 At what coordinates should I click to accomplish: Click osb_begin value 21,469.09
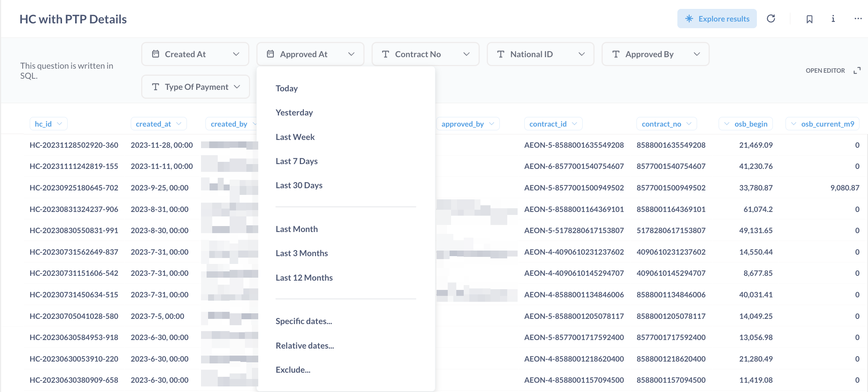pos(756,145)
